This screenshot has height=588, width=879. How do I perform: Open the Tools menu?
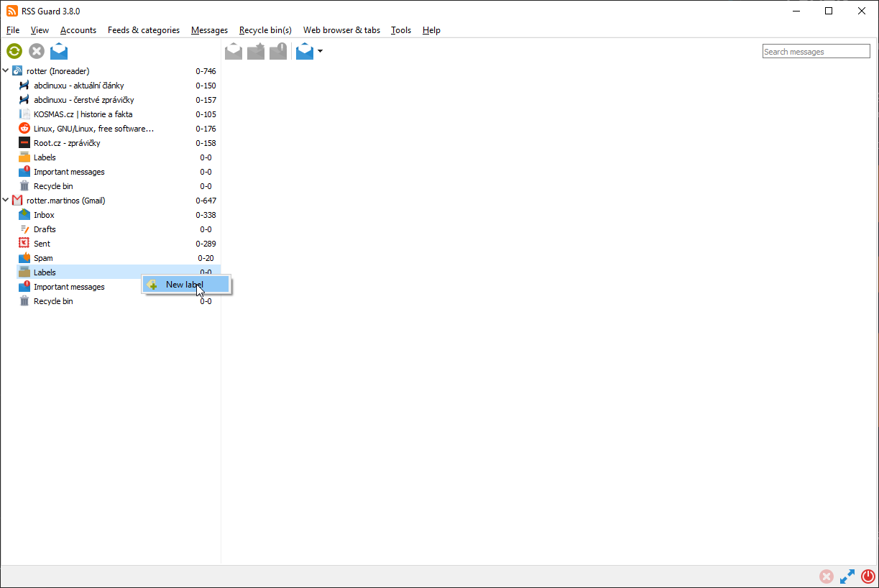click(x=400, y=30)
